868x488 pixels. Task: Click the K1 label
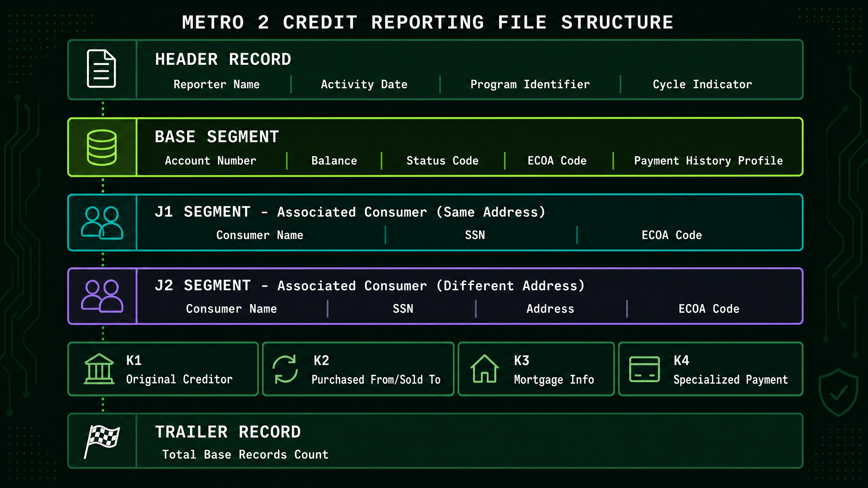(134, 360)
